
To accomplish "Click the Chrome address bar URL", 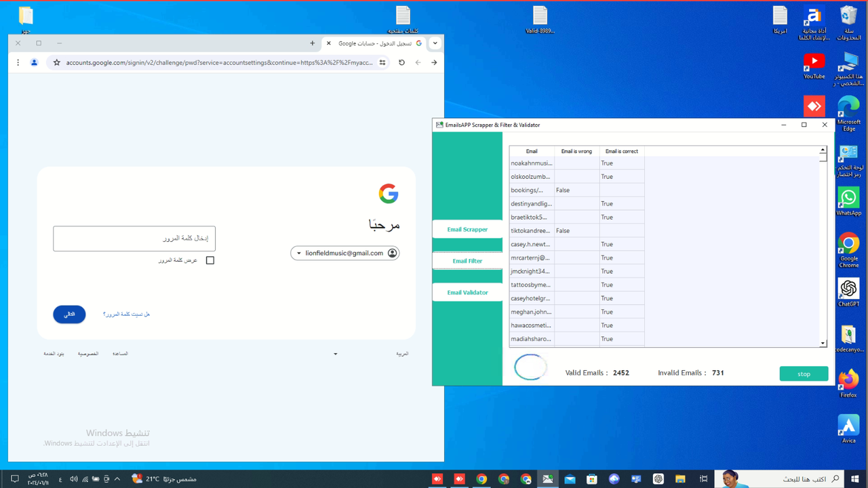I will pos(219,62).
